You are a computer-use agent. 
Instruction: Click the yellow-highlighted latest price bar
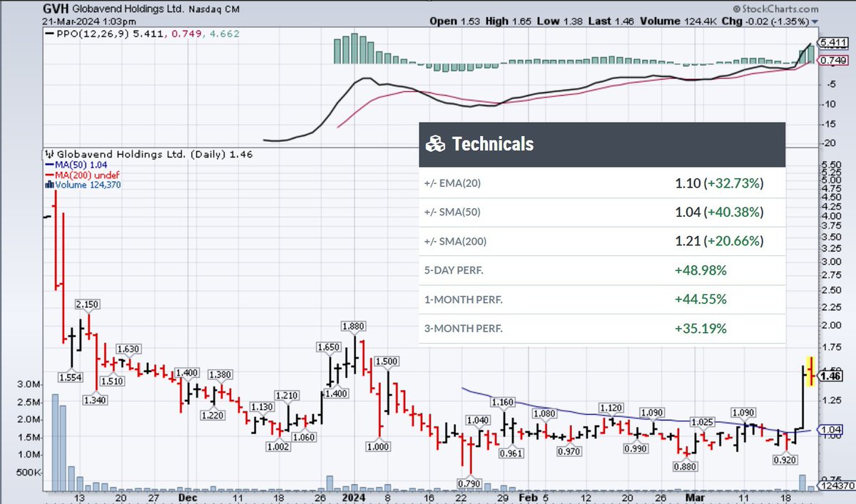(810, 371)
